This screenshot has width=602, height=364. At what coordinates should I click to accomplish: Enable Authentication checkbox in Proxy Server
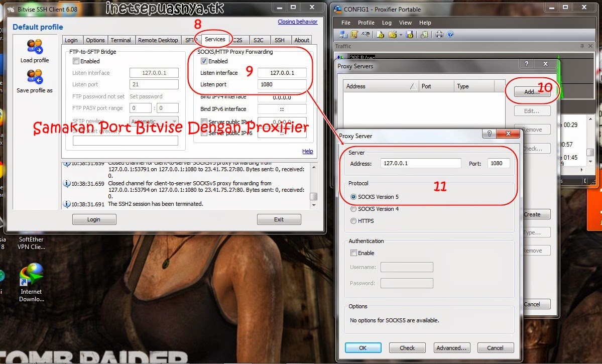pyautogui.click(x=353, y=253)
